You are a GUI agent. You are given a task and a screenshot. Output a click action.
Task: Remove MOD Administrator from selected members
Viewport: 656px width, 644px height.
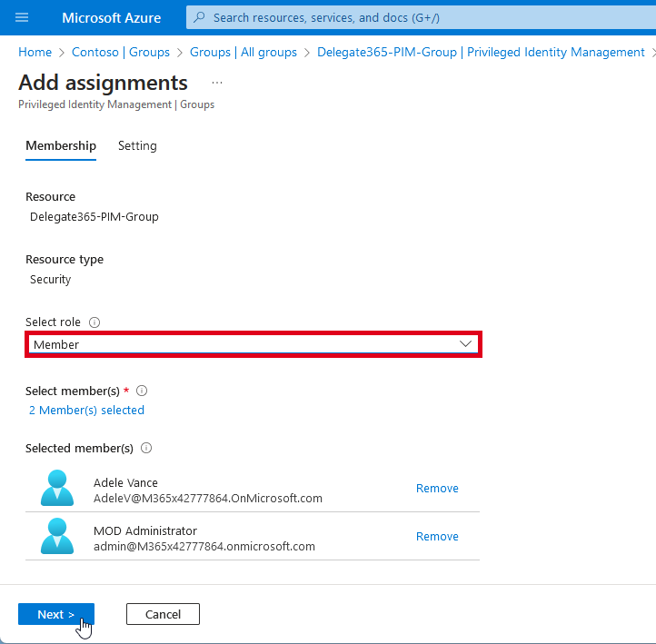(437, 537)
